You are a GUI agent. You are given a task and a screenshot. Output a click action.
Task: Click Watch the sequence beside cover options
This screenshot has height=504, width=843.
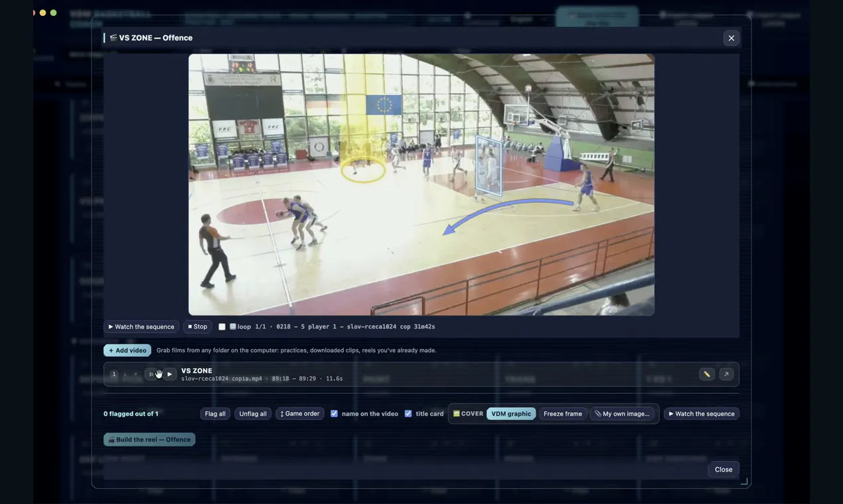[702, 414]
